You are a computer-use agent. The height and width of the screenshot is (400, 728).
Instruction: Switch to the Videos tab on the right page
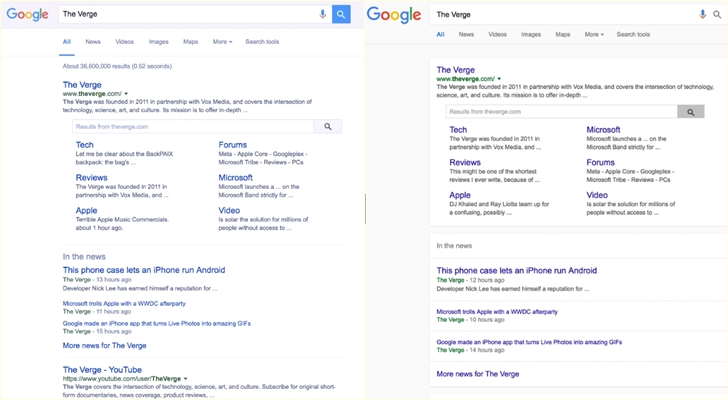coord(497,34)
